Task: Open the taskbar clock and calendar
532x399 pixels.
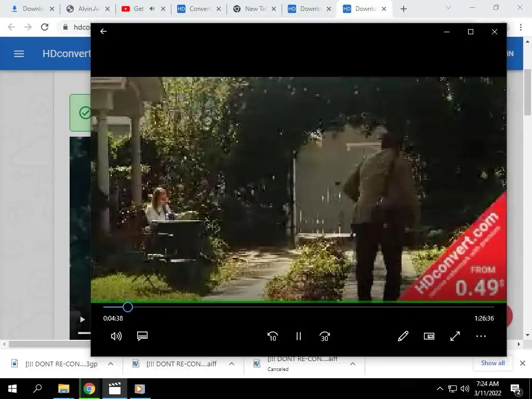Action: [487, 389]
